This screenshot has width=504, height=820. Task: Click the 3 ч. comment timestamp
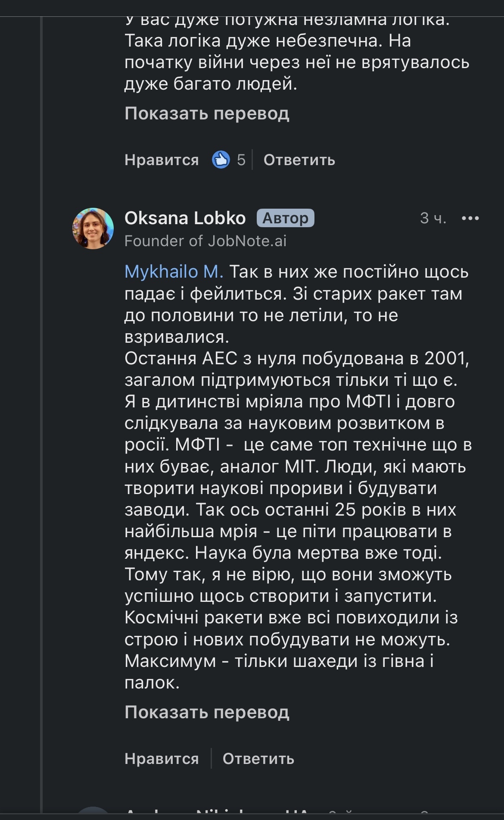433,218
